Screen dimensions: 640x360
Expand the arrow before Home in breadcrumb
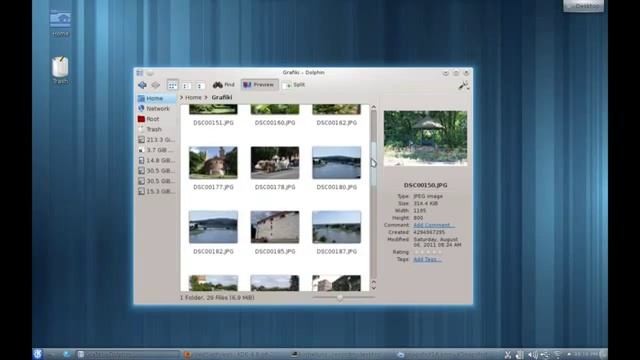(182, 98)
